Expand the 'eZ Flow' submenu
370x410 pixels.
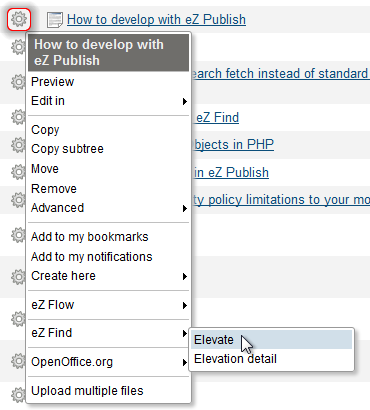pos(108,305)
